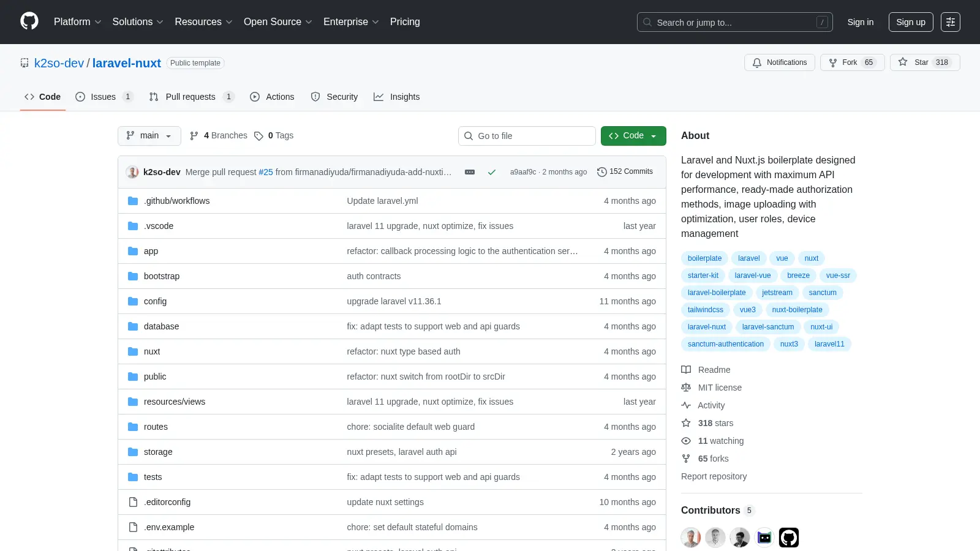980x551 pixels.
Task: Switch to the Security tab
Action: [x=334, y=97]
